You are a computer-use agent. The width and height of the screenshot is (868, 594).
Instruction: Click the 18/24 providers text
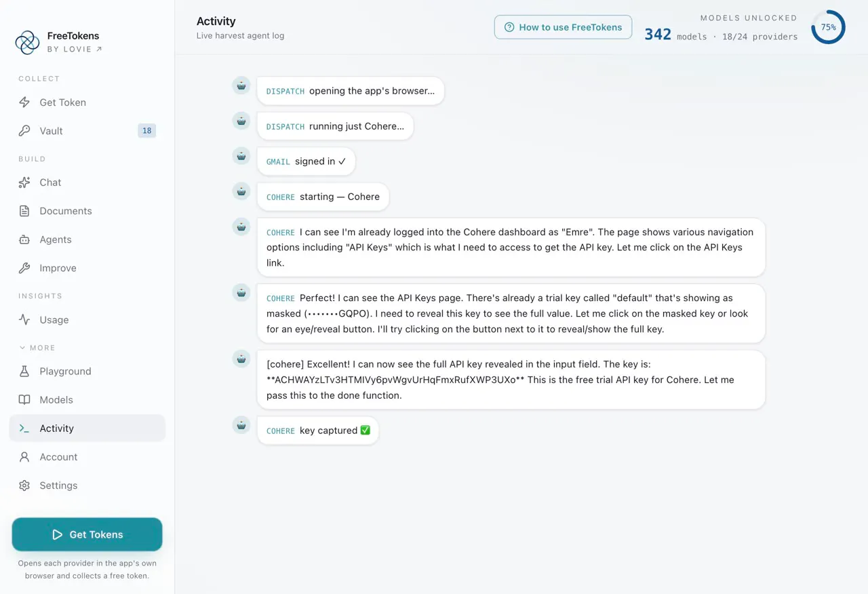[759, 37]
